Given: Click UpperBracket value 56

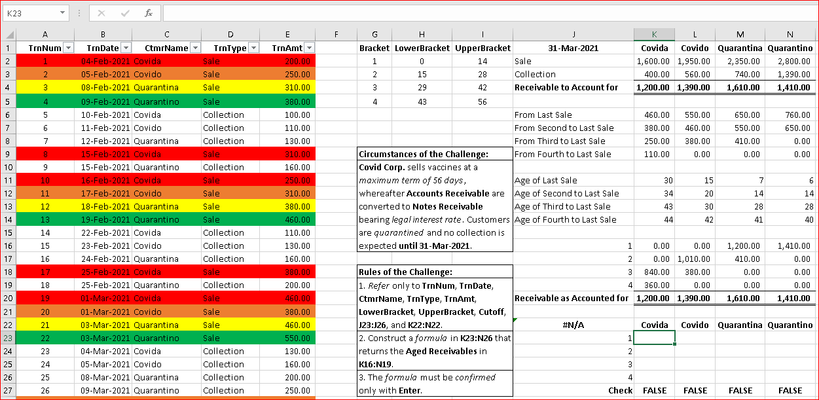Looking at the screenshot, I should [483, 102].
